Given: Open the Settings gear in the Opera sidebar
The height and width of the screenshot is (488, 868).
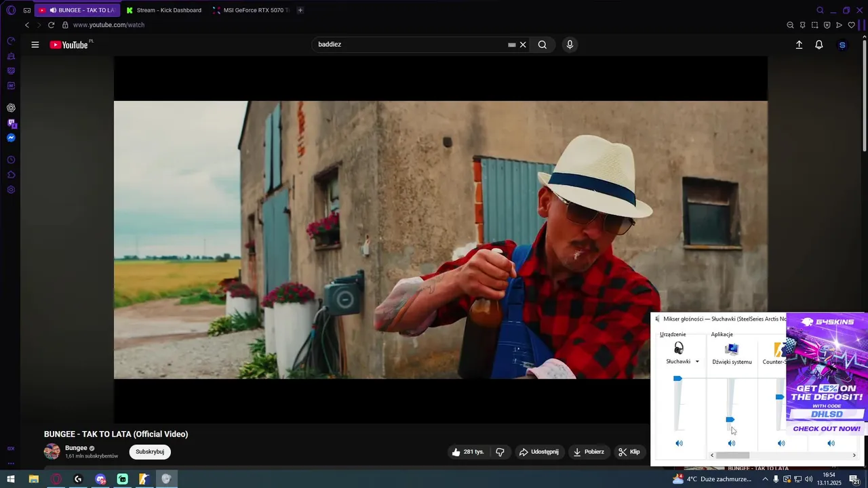Looking at the screenshot, I should [x=11, y=190].
